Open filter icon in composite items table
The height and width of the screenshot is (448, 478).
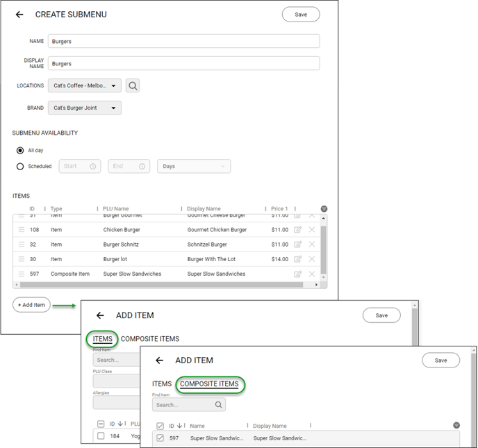pyautogui.click(x=456, y=425)
